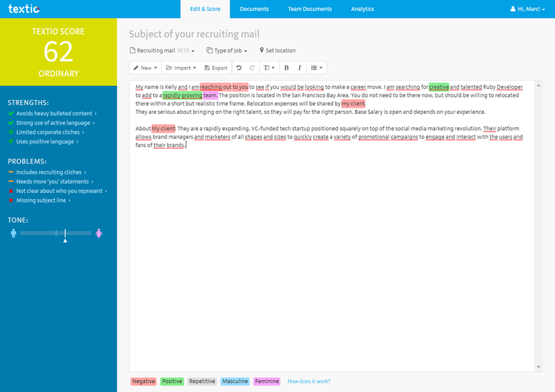Toggle italic formatting
The width and height of the screenshot is (555, 392).
300,67
